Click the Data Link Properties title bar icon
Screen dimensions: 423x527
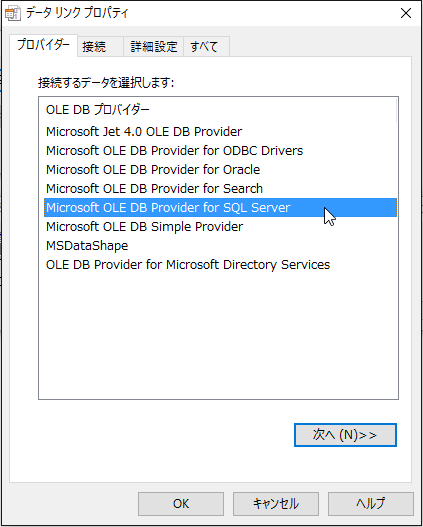click(x=13, y=13)
